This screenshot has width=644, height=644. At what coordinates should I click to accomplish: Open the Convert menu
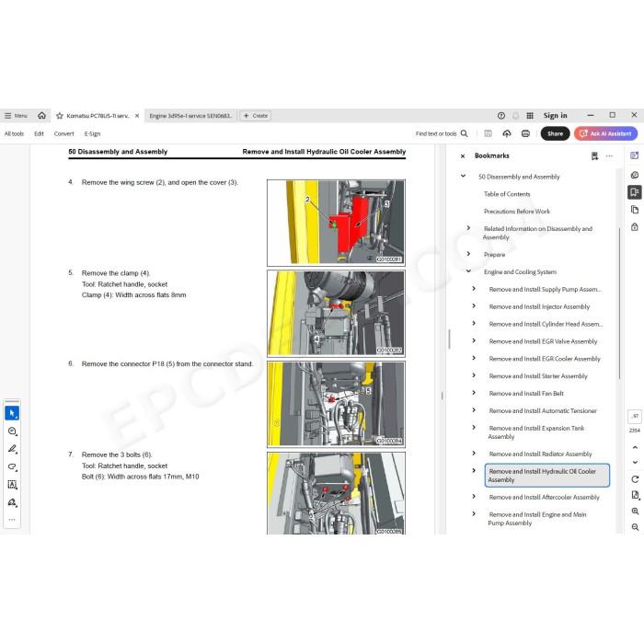click(x=64, y=133)
